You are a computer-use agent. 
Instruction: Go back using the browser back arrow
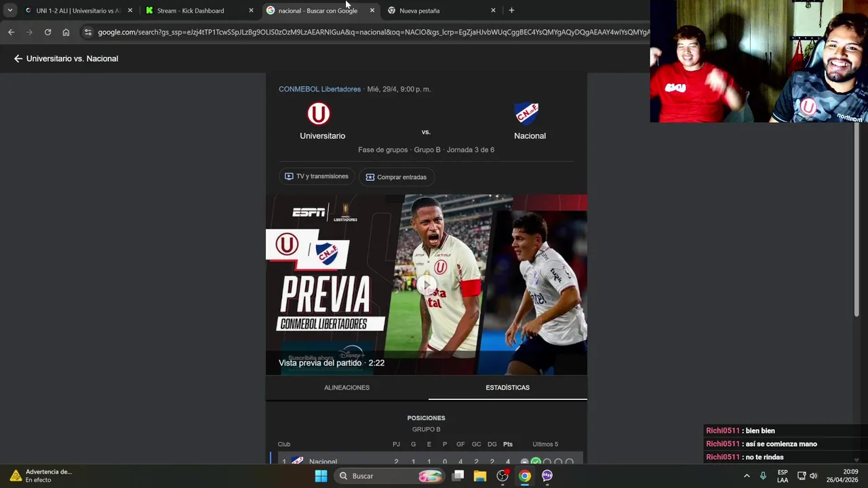tap(11, 32)
